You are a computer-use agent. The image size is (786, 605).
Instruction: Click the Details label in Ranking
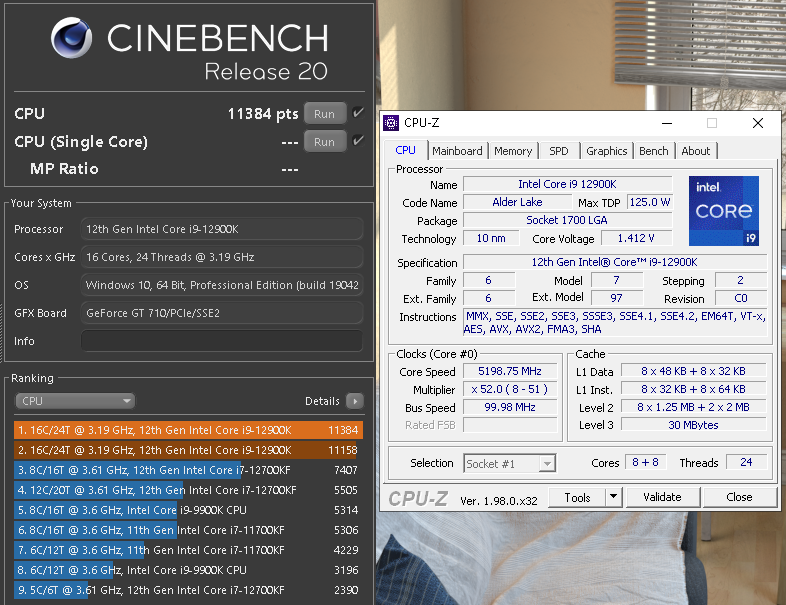pyautogui.click(x=322, y=401)
